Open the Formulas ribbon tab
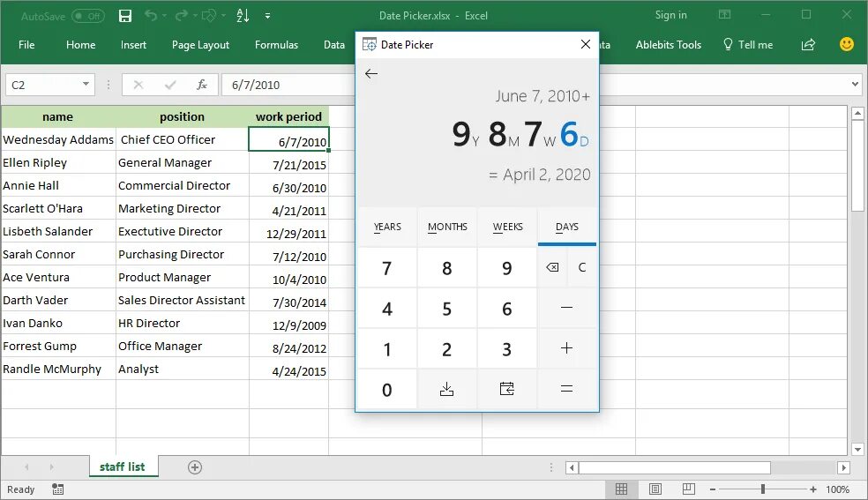The width and height of the screenshot is (868, 500). tap(276, 45)
